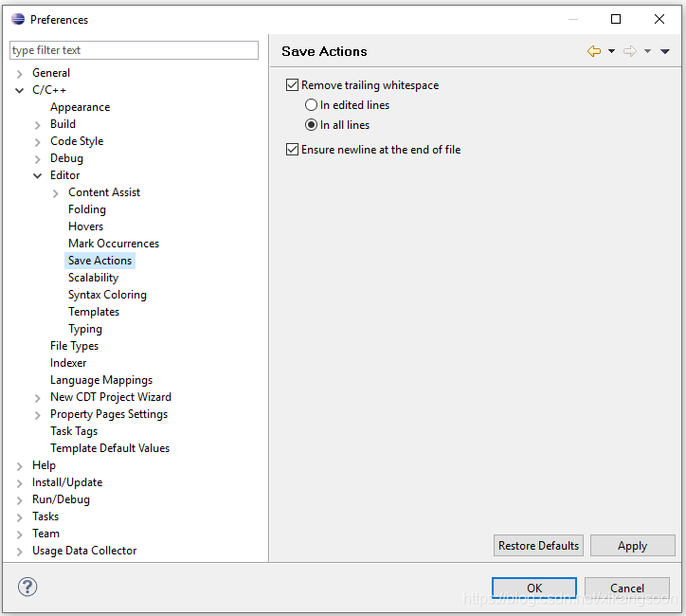Expand the Content Assist node

coord(56,193)
